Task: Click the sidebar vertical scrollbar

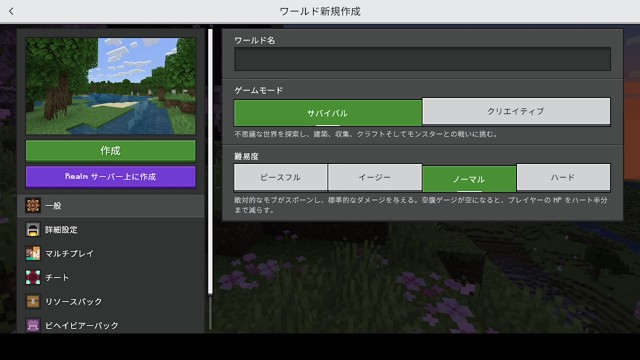Action: pos(210,161)
